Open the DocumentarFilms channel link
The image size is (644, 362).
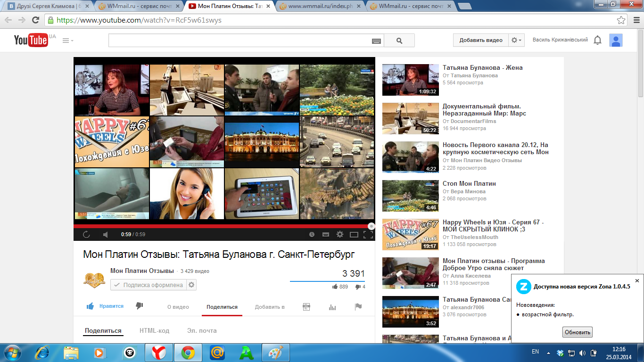(473, 121)
